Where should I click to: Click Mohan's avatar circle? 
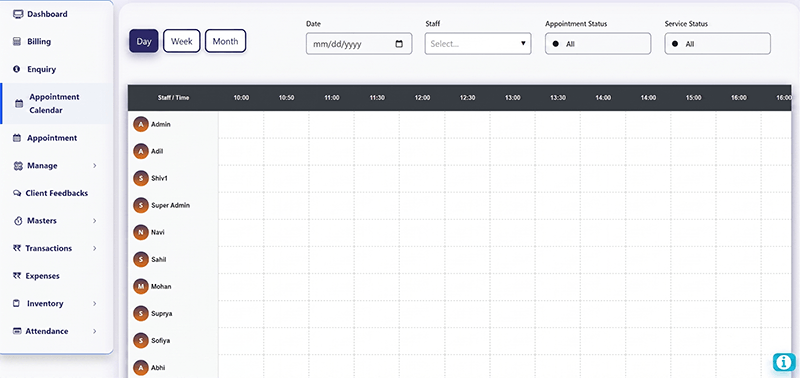141,286
